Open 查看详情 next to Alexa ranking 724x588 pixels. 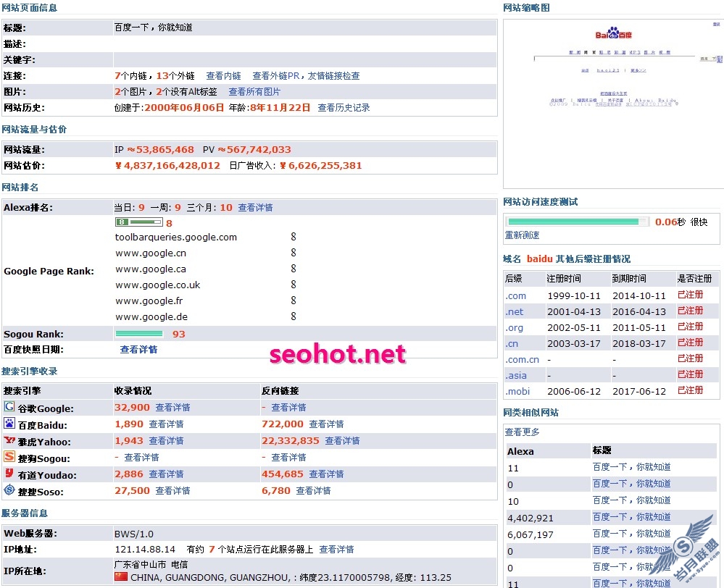pos(255,208)
